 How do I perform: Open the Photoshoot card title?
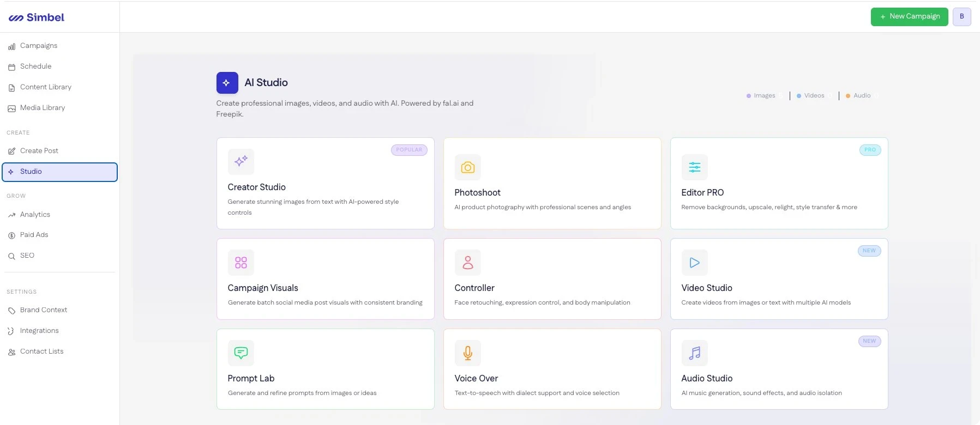click(477, 192)
